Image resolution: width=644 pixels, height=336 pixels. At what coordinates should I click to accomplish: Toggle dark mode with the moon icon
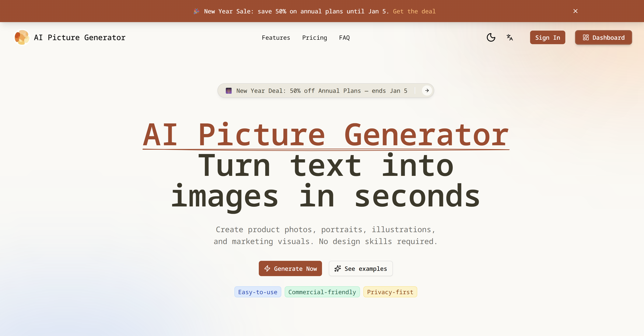pyautogui.click(x=491, y=38)
